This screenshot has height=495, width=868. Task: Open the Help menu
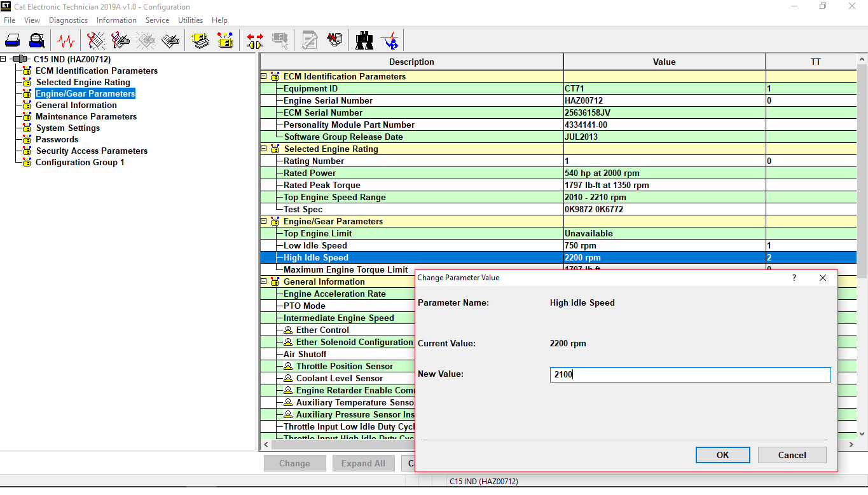(x=219, y=20)
